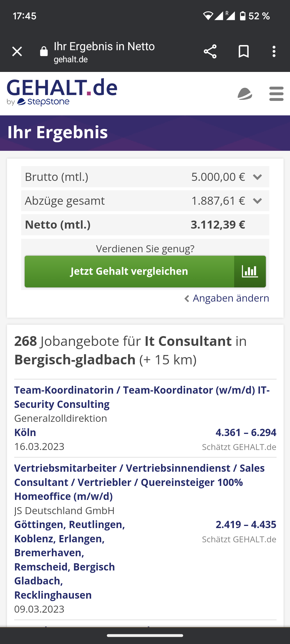Open the hamburger navigation menu
The height and width of the screenshot is (644, 290).
(276, 94)
